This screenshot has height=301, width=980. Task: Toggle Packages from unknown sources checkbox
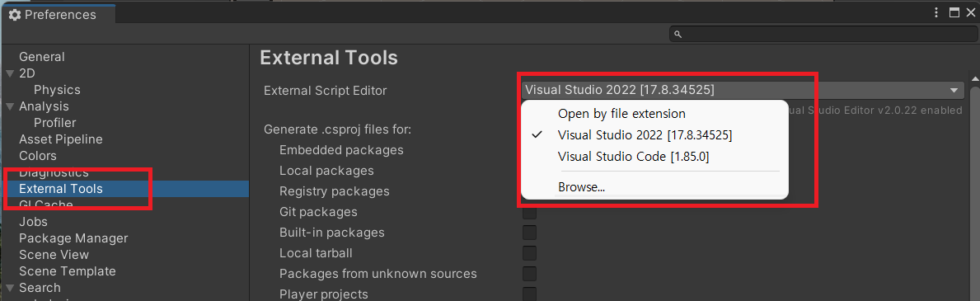529,274
